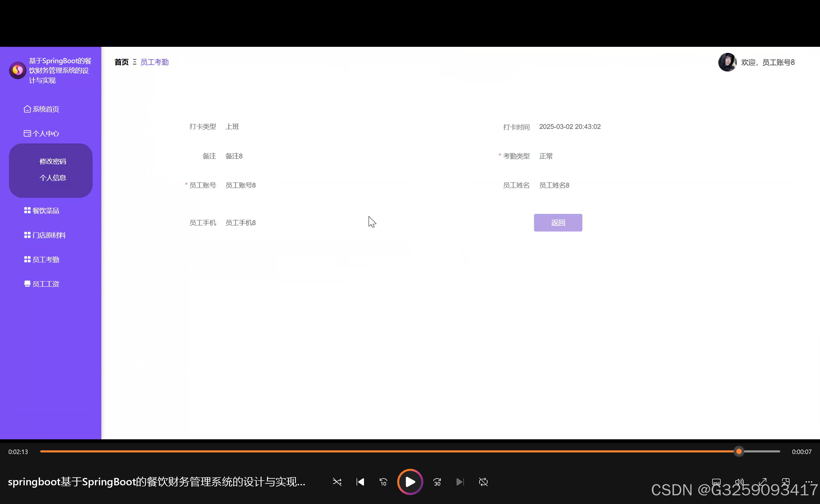This screenshot has width=820, height=504.
Task: Click the grid icon beside 员工考勤
Action: point(27,259)
